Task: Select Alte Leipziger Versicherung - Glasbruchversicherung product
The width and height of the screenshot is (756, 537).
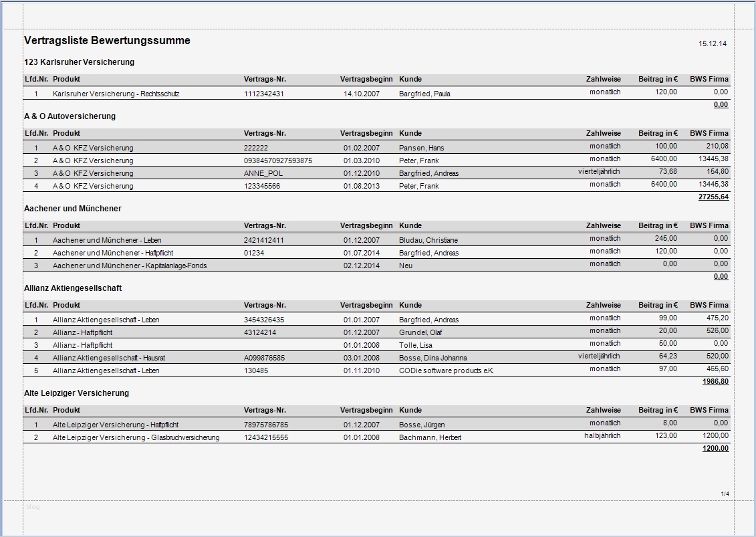Action: (x=136, y=437)
